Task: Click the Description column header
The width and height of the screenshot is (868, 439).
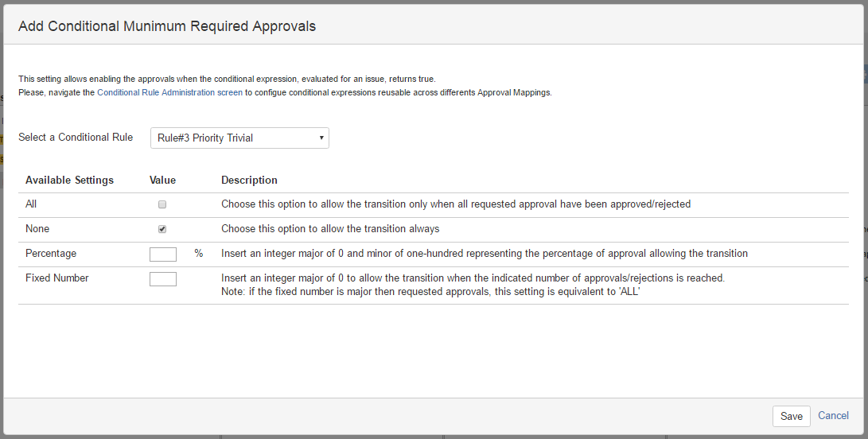Action: [249, 181]
